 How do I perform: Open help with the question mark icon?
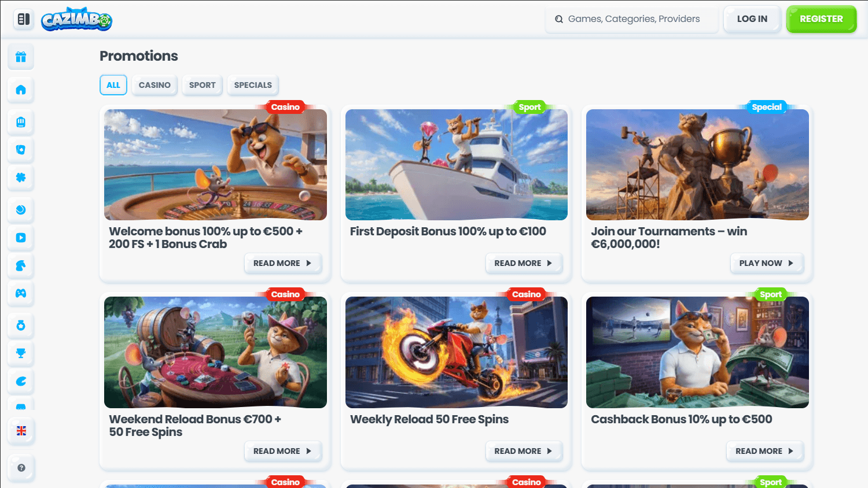[21, 468]
